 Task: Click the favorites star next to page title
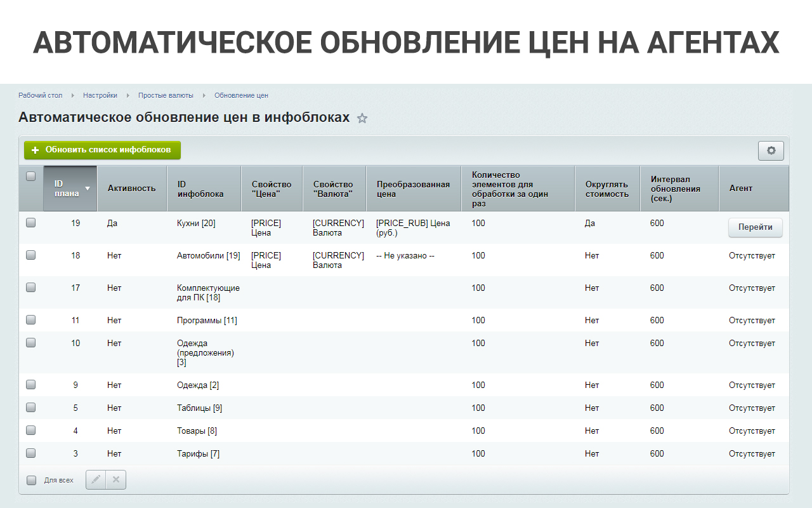[x=362, y=118]
